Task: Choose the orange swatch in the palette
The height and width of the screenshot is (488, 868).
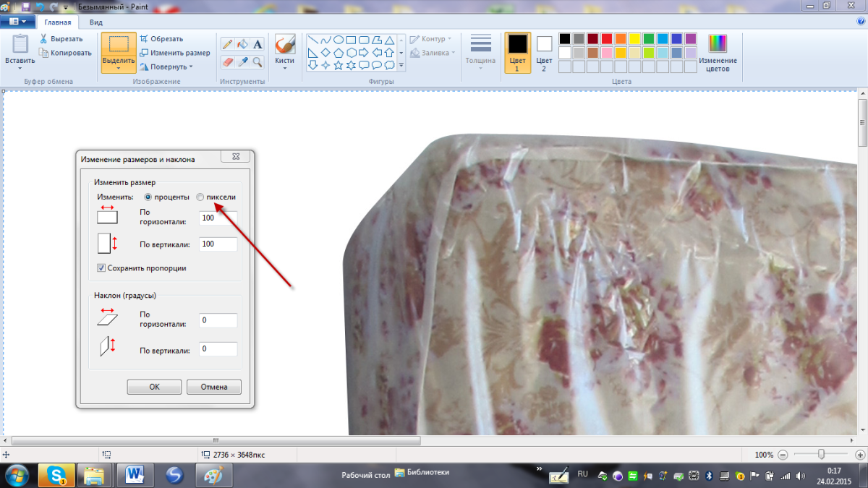Action: (621, 39)
